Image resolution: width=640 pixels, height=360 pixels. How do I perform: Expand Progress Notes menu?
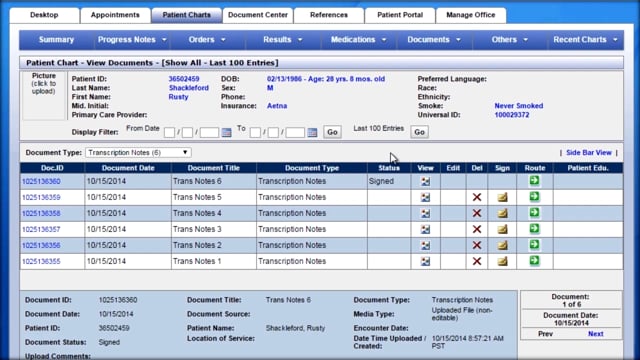tap(132, 40)
